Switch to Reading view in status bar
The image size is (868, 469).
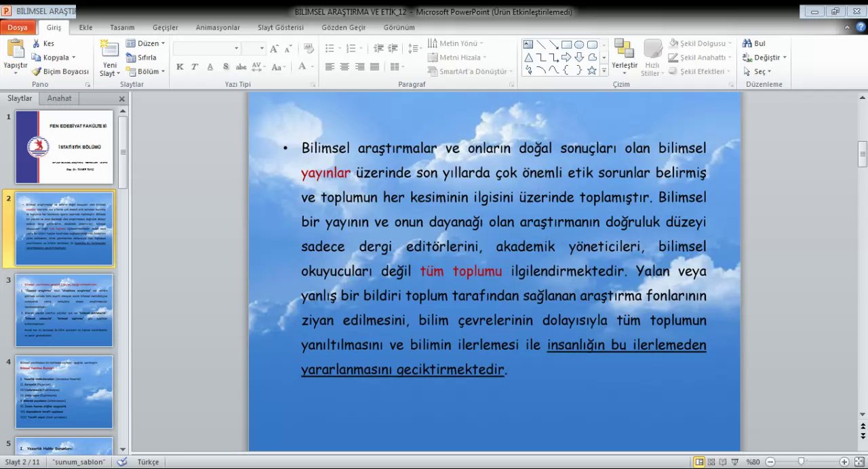723,462
